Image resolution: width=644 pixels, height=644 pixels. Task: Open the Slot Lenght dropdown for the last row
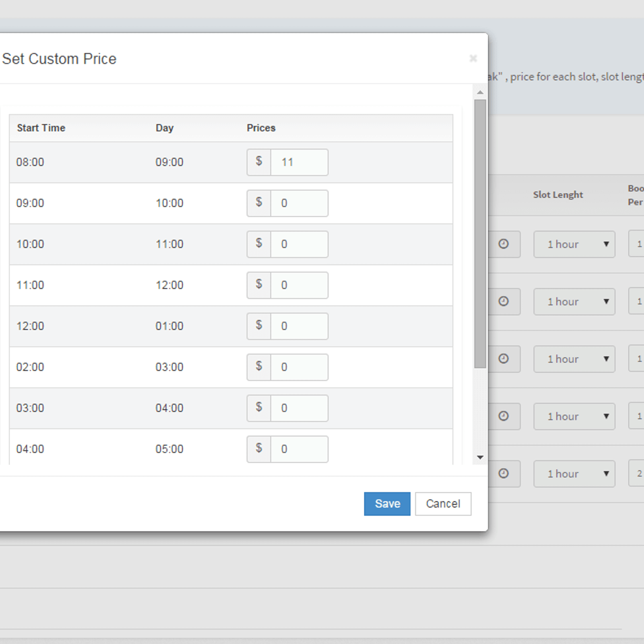[x=574, y=474]
